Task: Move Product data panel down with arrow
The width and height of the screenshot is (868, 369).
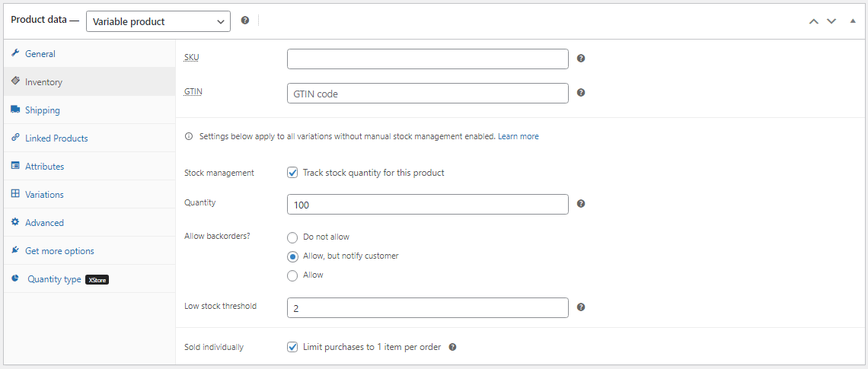Action: click(x=831, y=21)
